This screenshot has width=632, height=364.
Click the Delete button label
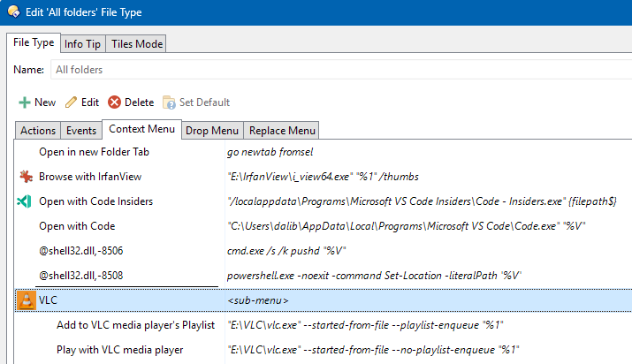(139, 102)
